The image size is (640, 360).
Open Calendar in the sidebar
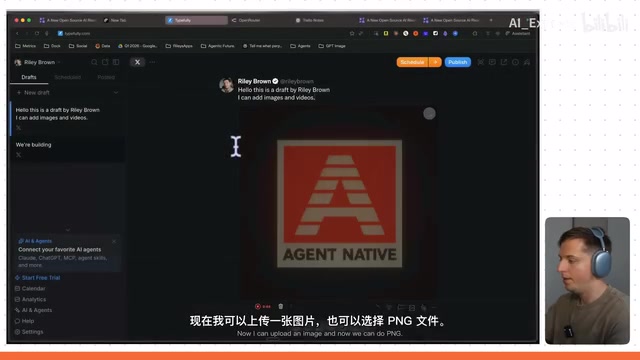pos(30,289)
